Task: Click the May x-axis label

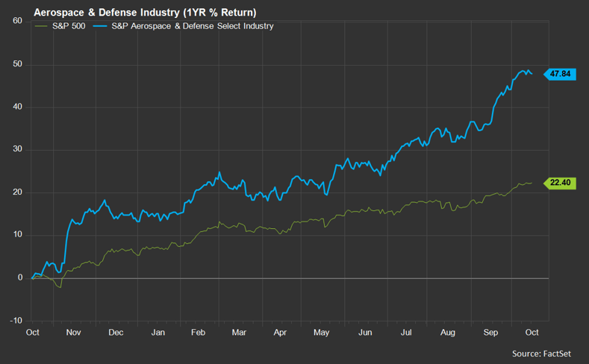Action: (322, 333)
